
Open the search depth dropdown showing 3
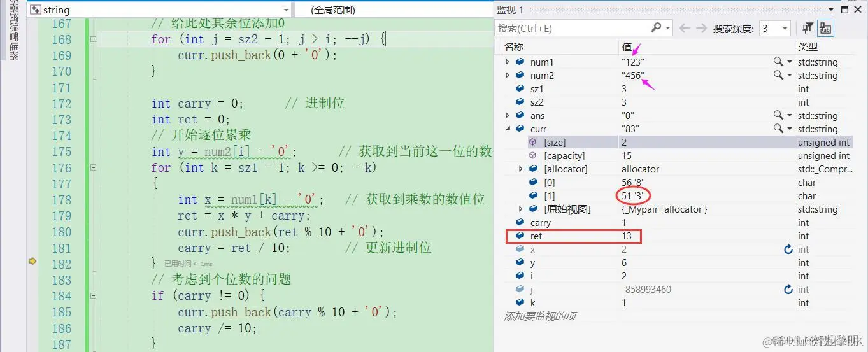pyautogui.click(x=775, y=29)
